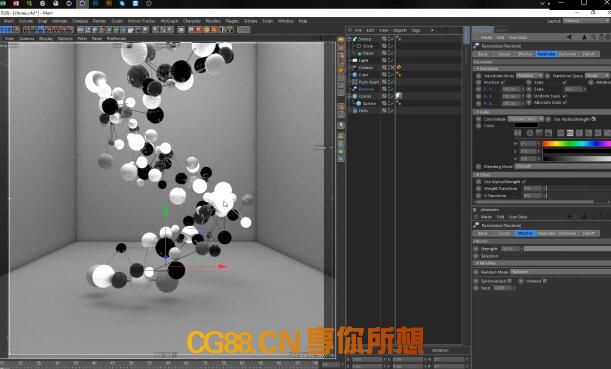This screenshot has height=369, width=611.
Task: Select the Light object icon in hierarchy
Action: pos(355,60)
